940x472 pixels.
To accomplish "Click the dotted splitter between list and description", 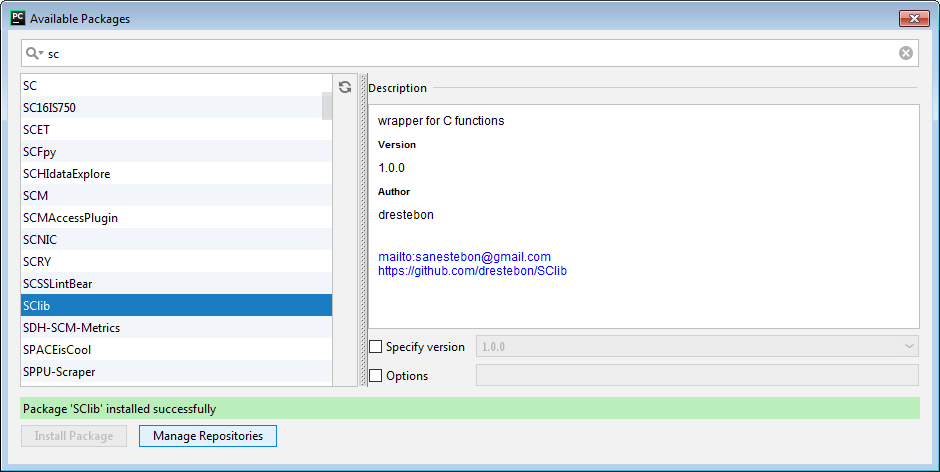I will 363,230.
